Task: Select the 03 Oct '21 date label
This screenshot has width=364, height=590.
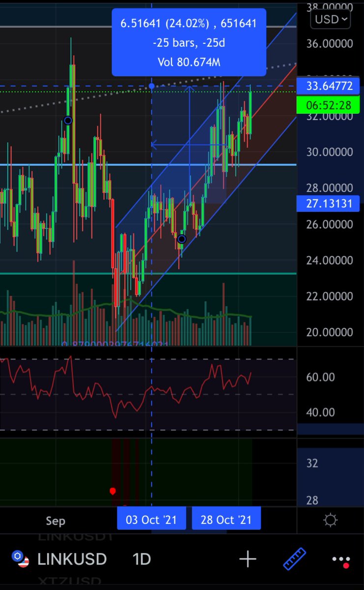Action: [151, 520]
